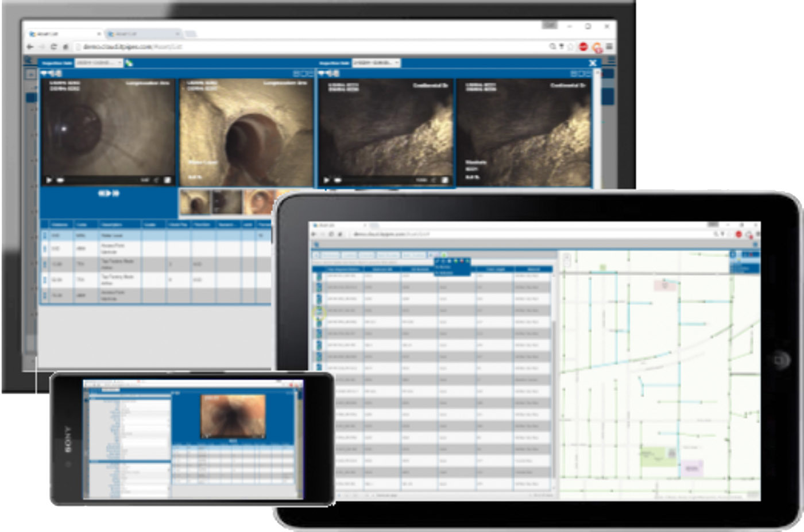
Task: Select the first browser tab on the monitor
Action: 63,34
